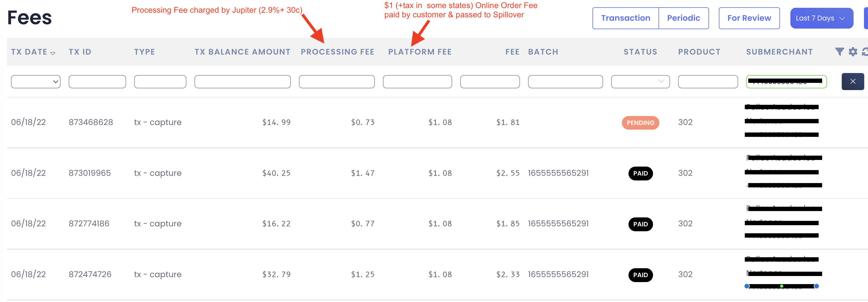Click the filter funnel icon
This screenshot has width=868, height=302.
pos(839,52)
